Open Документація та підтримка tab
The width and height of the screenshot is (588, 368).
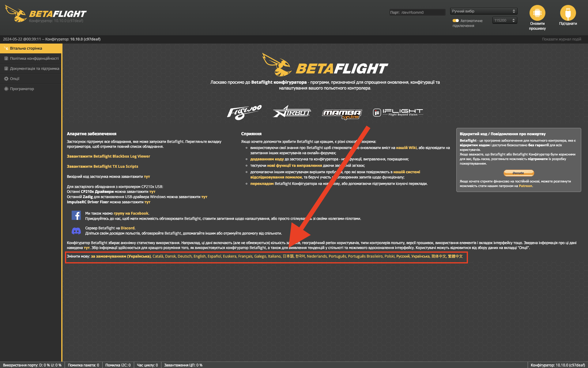(x=31, y=69)
